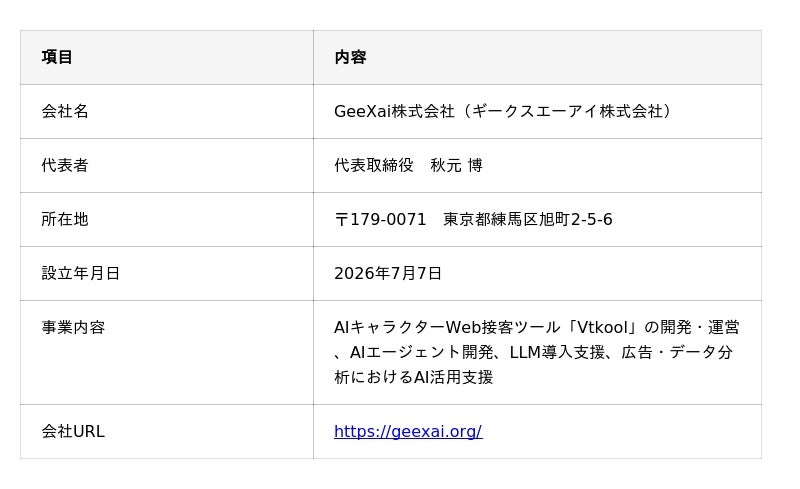Image resolution: width=800 pixels, height=489 pixels.
Task: Click the postal mark 〒 symbol
Action: click(x=341, y=219)
